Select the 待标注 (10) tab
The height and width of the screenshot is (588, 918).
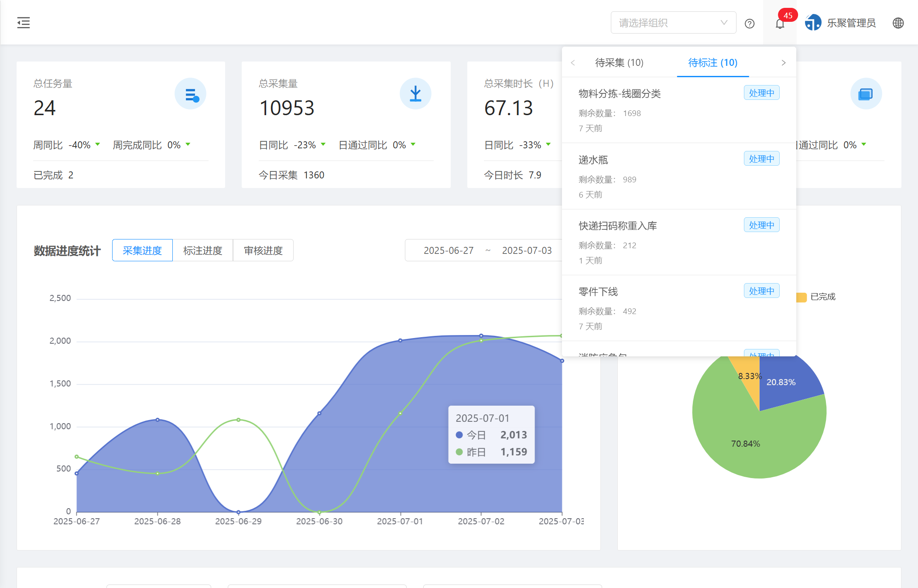point(712,63)
